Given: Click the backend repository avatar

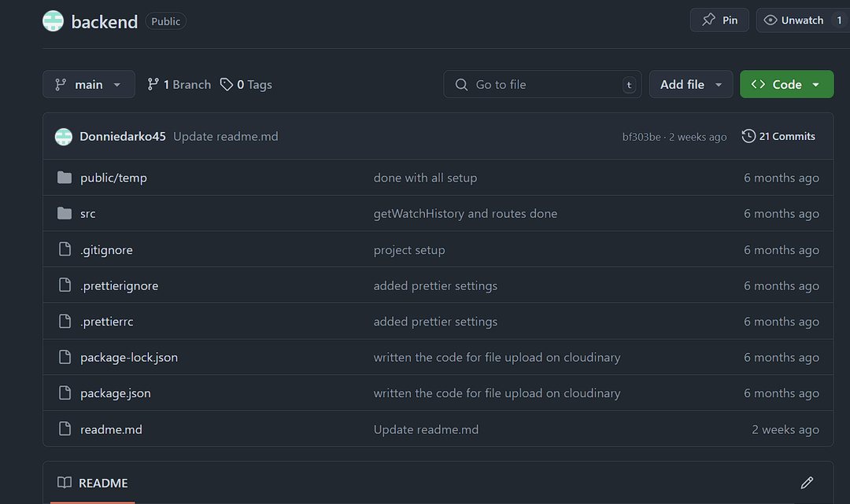Looking at the screenshot, I should pos(54,21).
